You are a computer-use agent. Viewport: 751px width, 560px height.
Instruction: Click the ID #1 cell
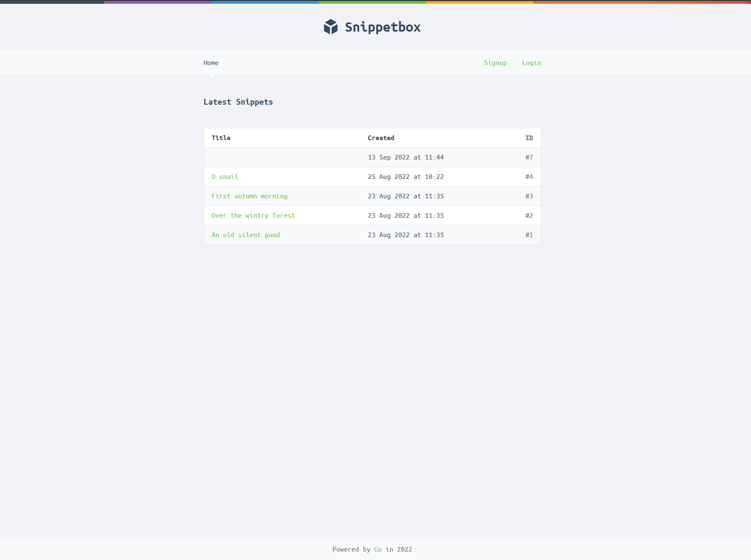(x=529, y=235)
